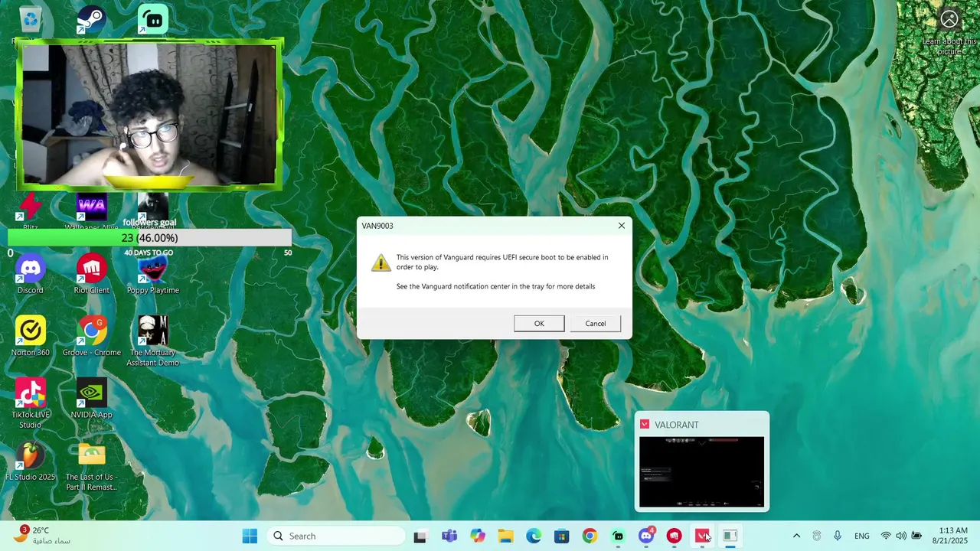Open Microsoft Edge from the taskbar
980x551 pixels.
(534, 536)
